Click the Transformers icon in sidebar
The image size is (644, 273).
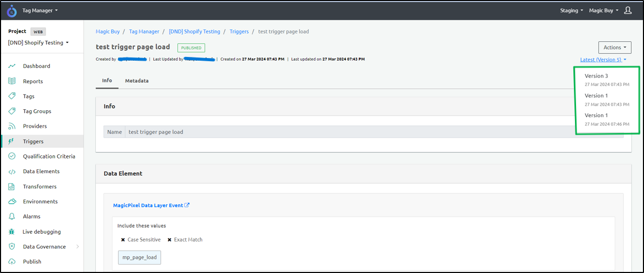pyautogui.click(x=12, y=186)
